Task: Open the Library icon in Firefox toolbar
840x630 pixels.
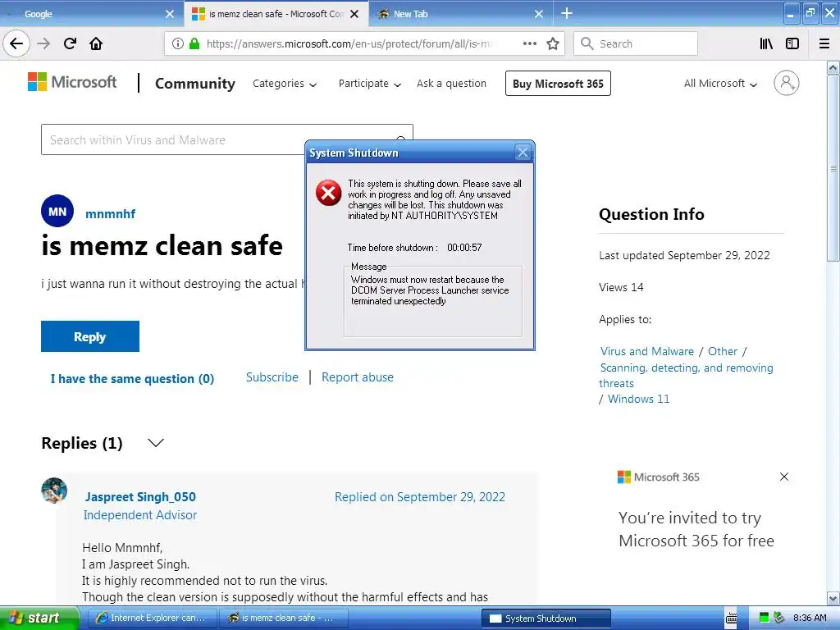Action: click(766, 43)
